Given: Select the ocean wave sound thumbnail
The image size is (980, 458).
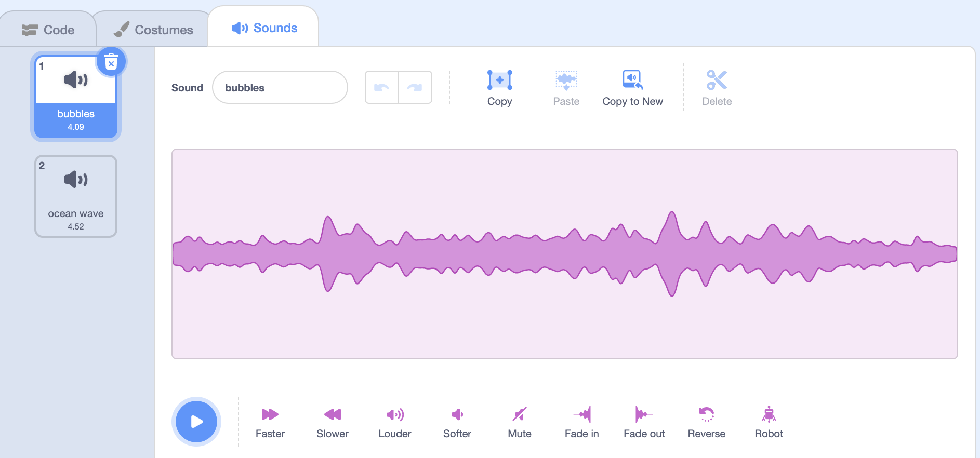Looking at the screenshot, I should point(76,196).
